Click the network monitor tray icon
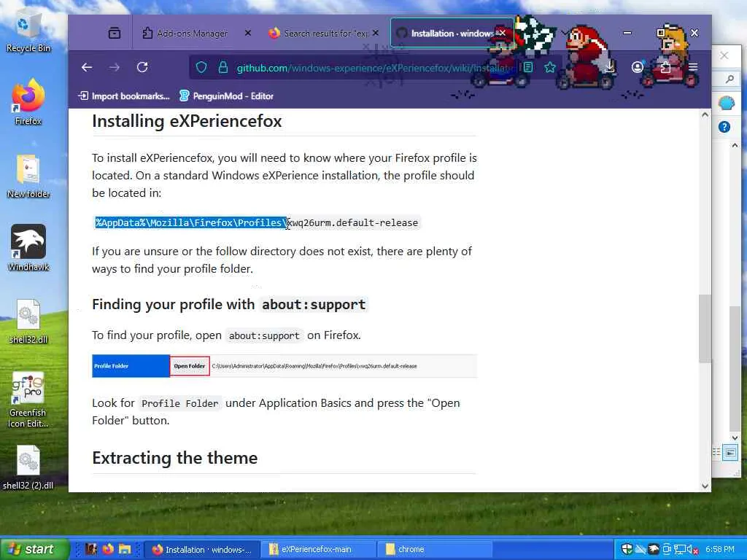Image resolution: width=747 pixels, height=560 pixels. [x=681, y=549]
